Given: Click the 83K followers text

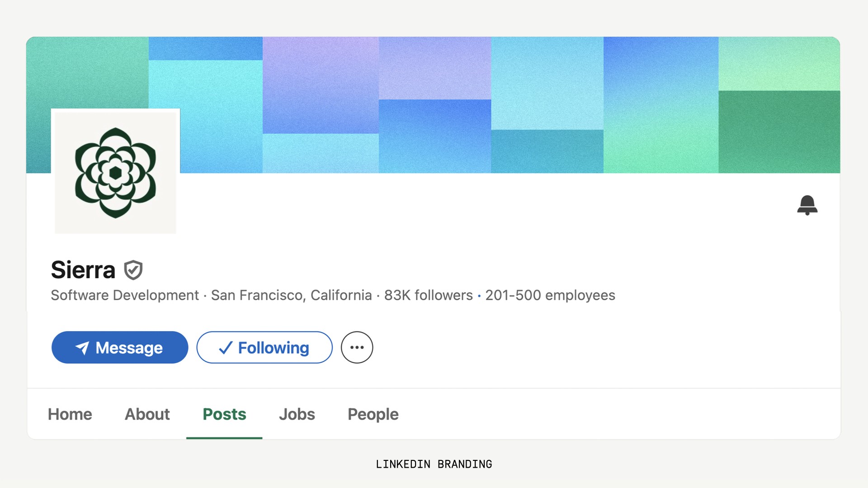Looking at the screenshot, I should tap(429, 295).
